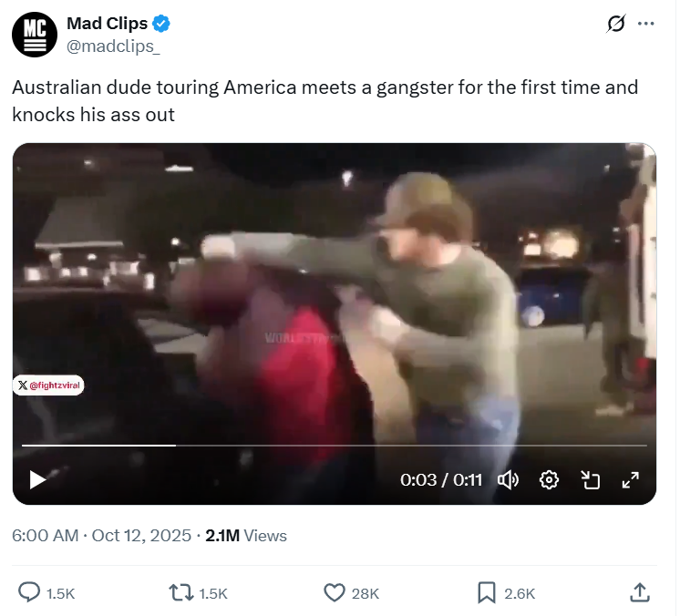Screen dimensions: 680x616
Task: Click the blue verified badge next to Mad Clips
Action: [x=162, y=24]
